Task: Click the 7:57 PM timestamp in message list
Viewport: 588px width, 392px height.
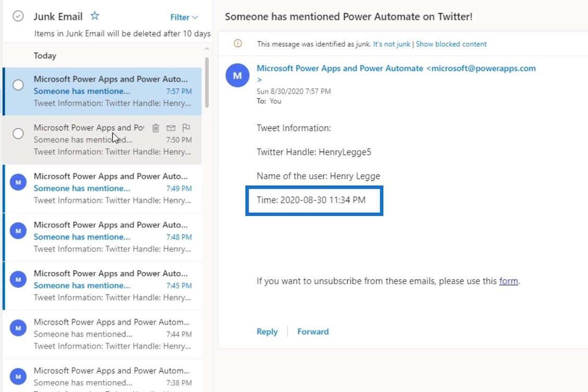Action: pos(179,91)
